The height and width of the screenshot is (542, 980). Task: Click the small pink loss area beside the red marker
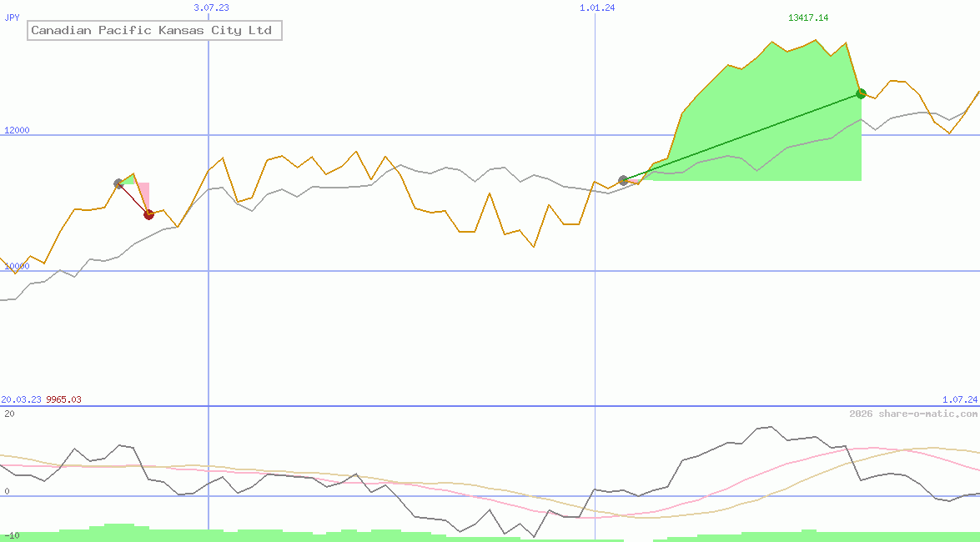pos(143,193)
